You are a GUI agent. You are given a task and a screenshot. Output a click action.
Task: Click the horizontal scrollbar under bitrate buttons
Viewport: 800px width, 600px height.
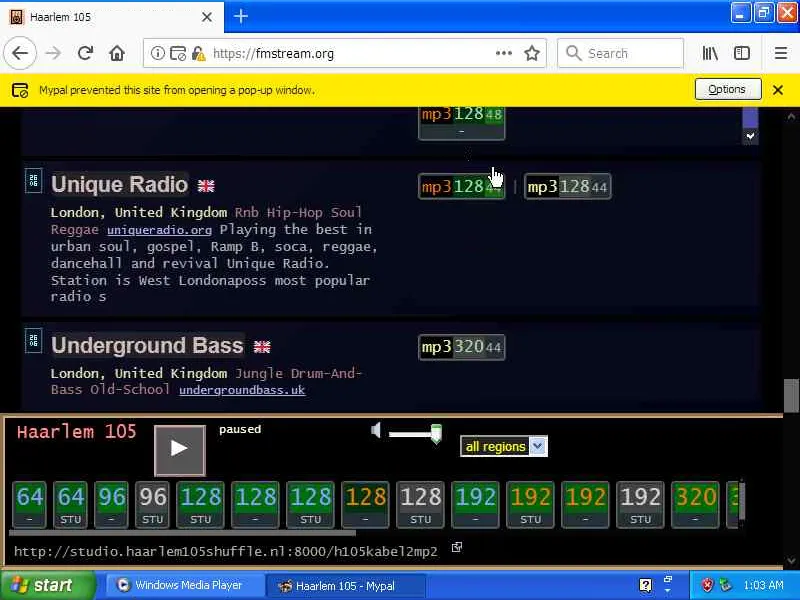pos(183,533)
